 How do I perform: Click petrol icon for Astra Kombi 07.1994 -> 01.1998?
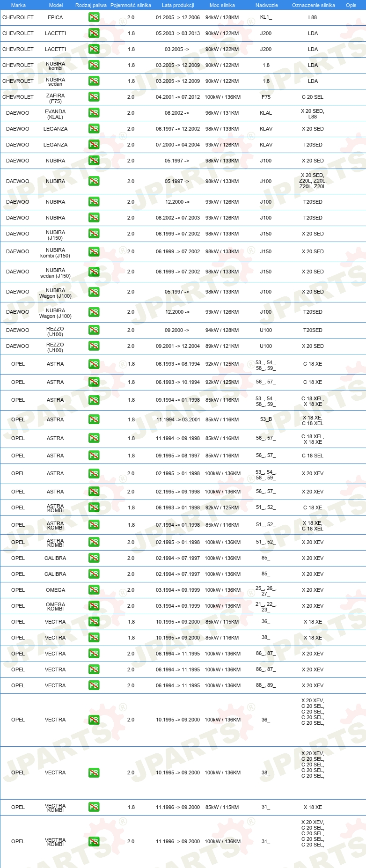94,525
